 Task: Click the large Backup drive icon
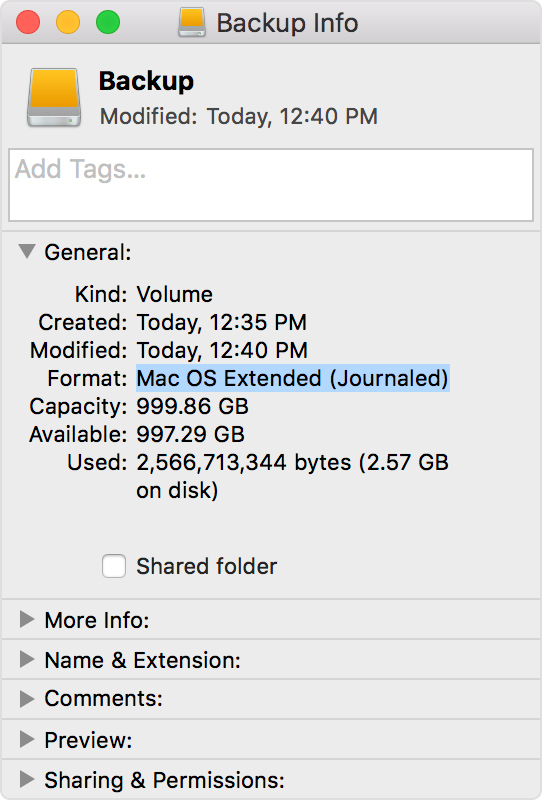click(54, 97)
